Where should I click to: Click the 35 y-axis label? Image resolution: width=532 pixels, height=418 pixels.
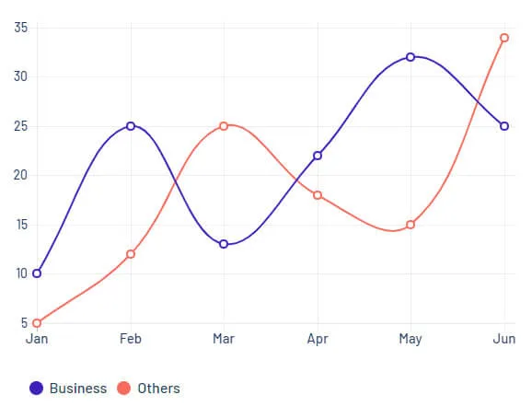tap(20, 28)
